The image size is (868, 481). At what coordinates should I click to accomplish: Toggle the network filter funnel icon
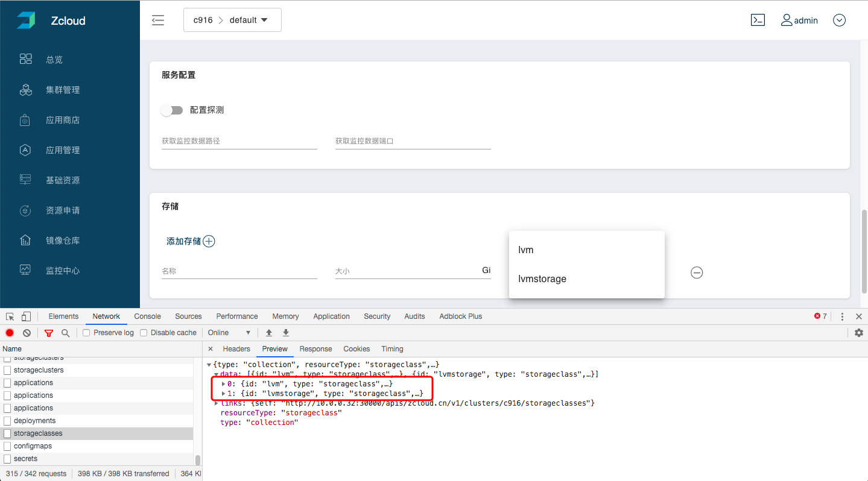pyautogui.click(x=49, y=333)
